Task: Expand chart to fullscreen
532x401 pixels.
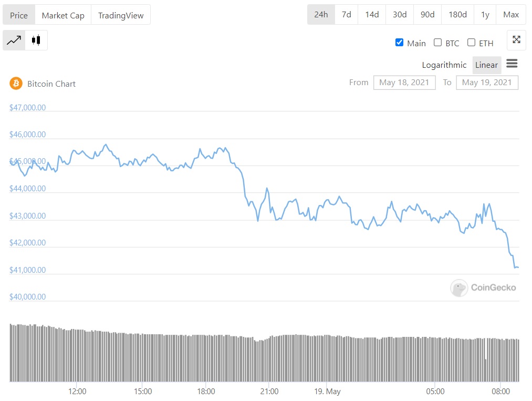Action: point(516,40)
